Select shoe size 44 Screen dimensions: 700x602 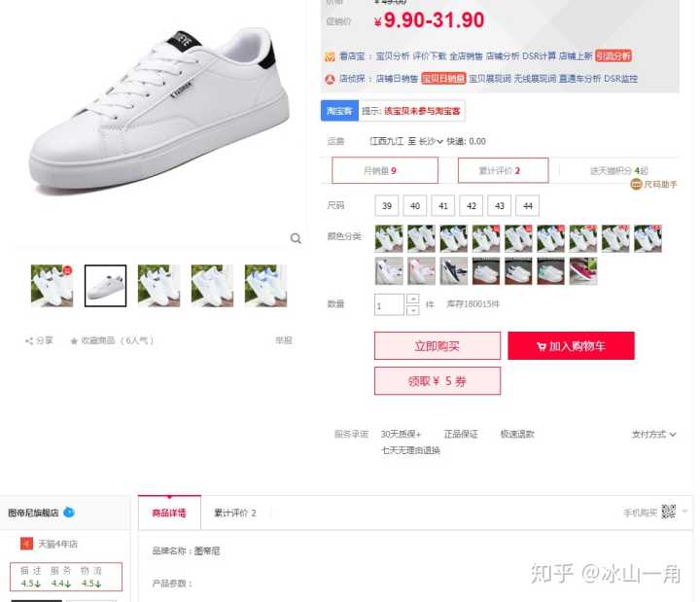[528, 206]
